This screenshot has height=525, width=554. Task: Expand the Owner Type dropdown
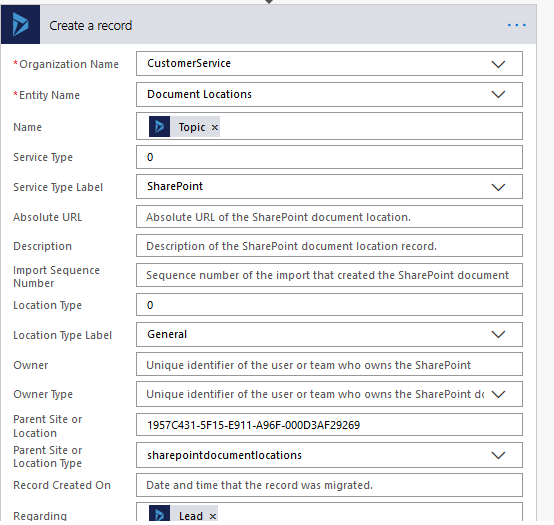point(498,394)
